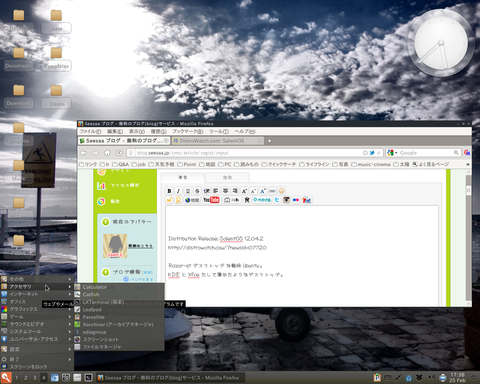Click the blog editor text area
Screen dimensions: 480x384
click(x=302, y=255)
